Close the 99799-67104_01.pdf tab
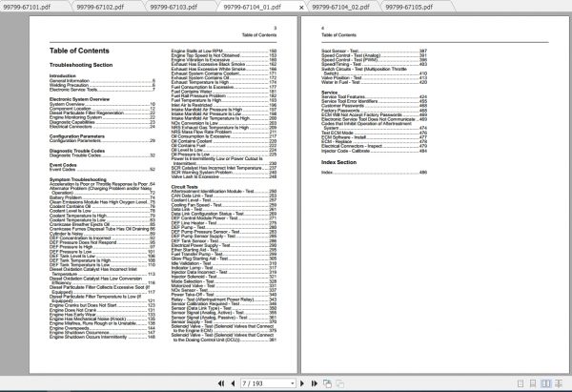This screenshot has height=392, width=572. [x=301, y=8]
